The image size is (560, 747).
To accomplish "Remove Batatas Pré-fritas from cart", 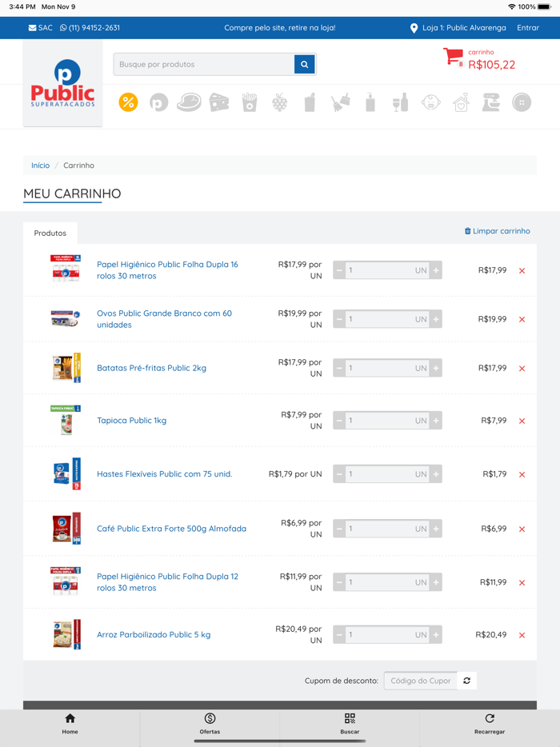I will tap(522, 368).
